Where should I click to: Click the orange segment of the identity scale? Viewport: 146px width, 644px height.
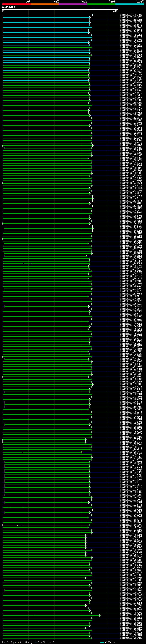click(x=45, y=4)
